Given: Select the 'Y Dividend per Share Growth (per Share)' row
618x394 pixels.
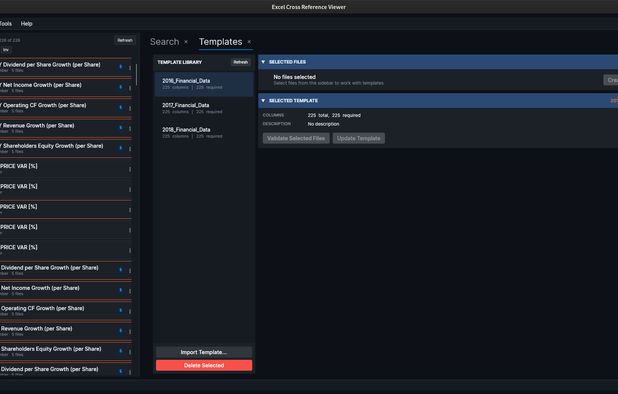Looking at the screenshot, I should coord(66,67).
